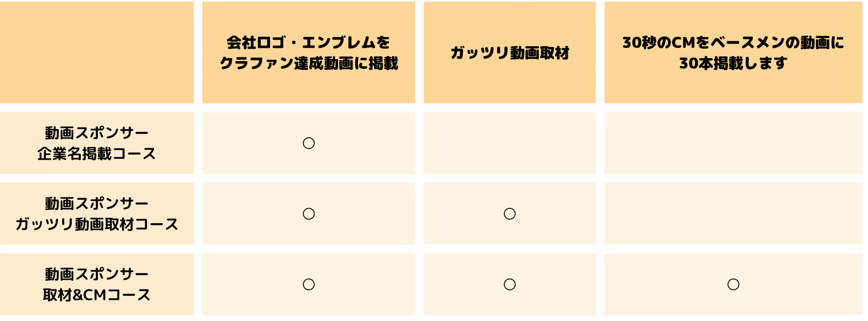Select the ガッツリ動画取材 column header
This screenshot has width=868, height=321.
[509, 53]
